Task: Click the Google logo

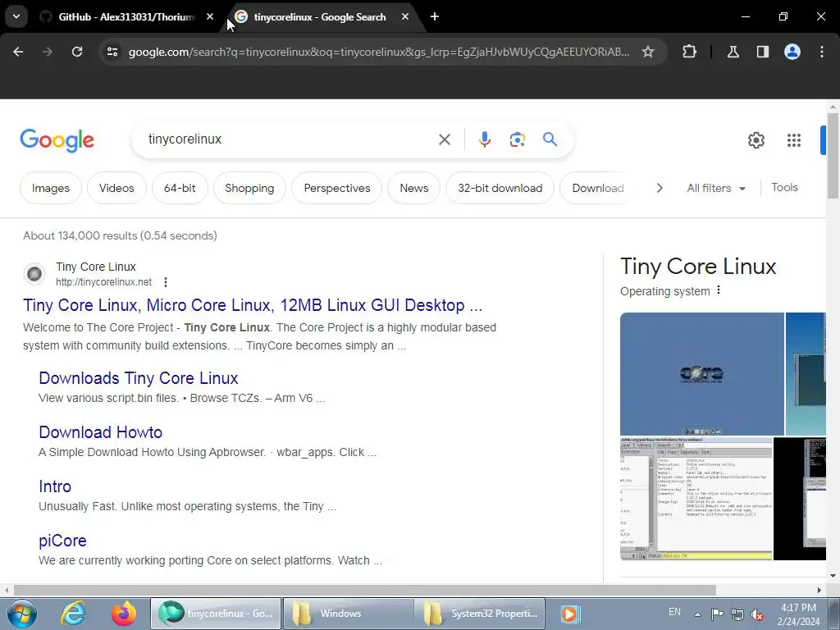Action: pos(57,140)
